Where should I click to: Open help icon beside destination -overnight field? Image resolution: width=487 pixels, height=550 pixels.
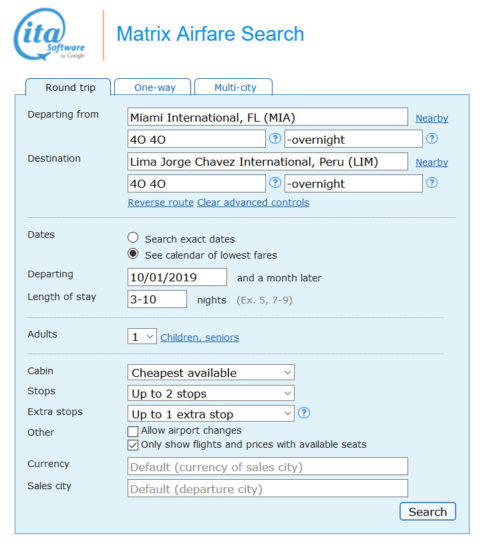[432, 183]
